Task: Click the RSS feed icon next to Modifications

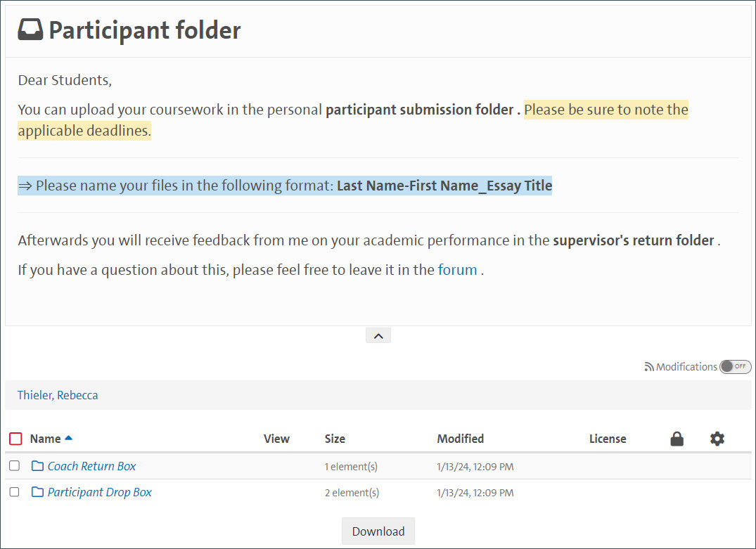Action: tap(649, 367)
